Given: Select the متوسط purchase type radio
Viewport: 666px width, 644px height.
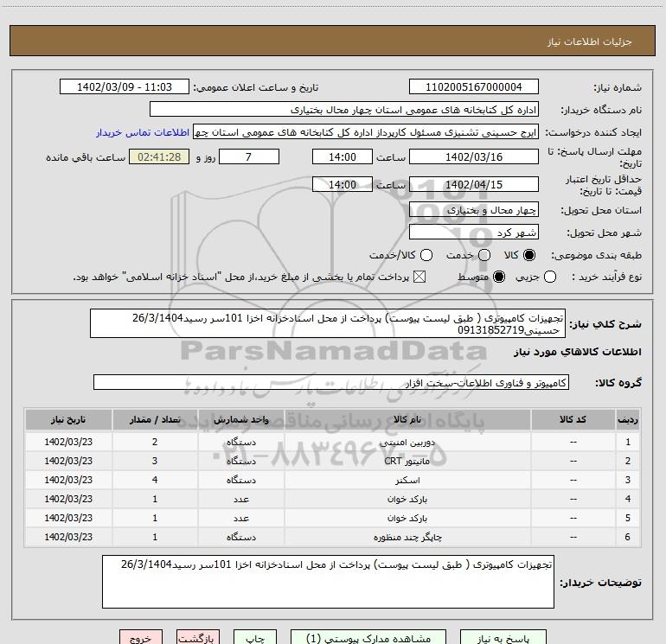Looking at the screenshot, I should coord(499,277).
